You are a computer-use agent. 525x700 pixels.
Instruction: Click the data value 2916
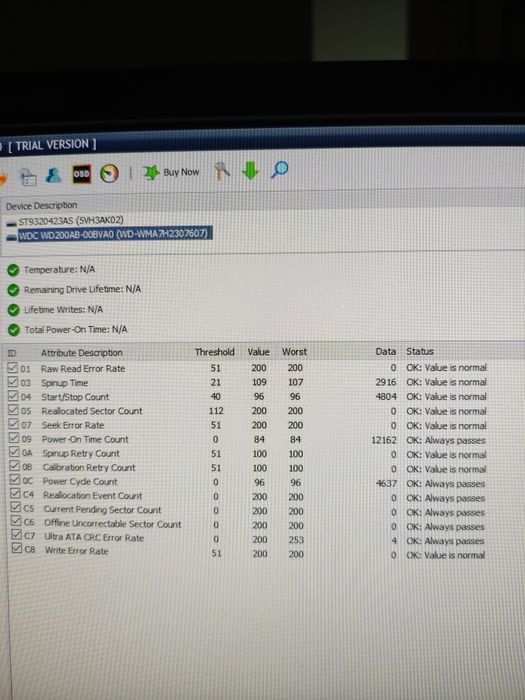point(386,382)
